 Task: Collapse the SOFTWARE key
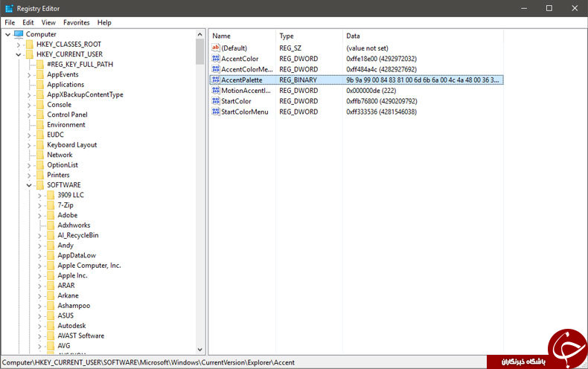(29, 185)
